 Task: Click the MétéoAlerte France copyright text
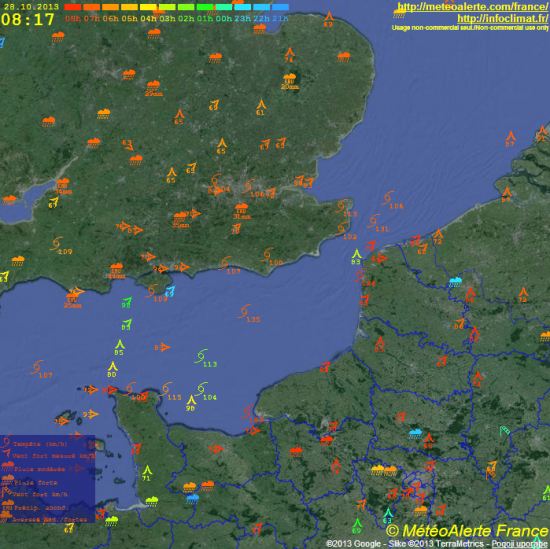point(468,530)
